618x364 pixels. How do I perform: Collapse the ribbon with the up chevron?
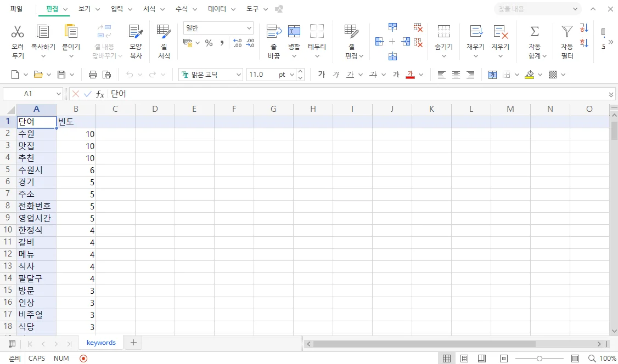593,9
